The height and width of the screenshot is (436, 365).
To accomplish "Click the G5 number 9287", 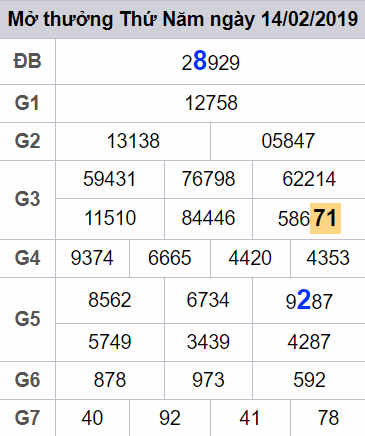I will [309, 300].
